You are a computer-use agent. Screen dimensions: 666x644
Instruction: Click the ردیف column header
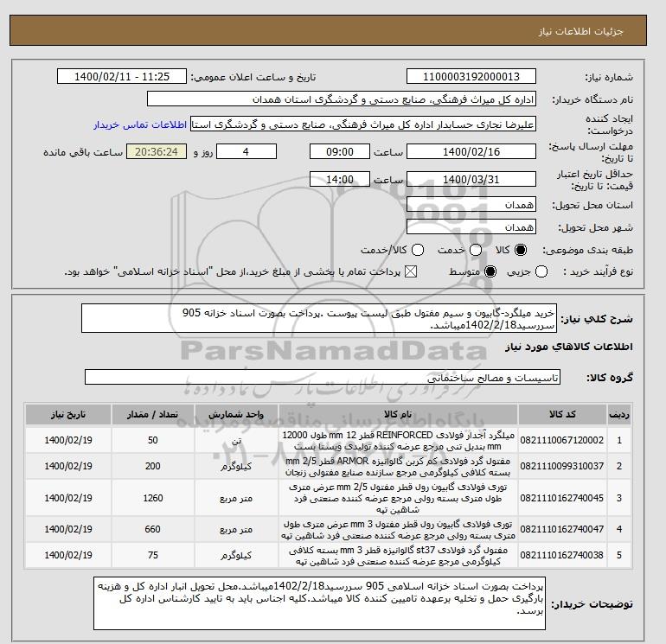tap(618, 415)
